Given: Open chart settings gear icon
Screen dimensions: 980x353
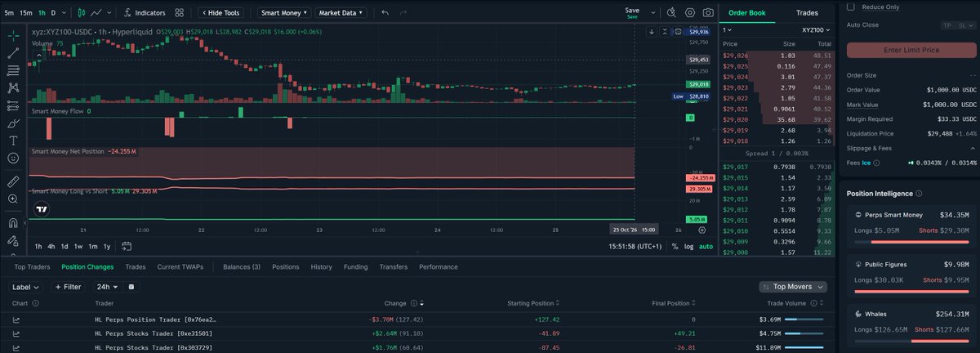Looking at the screenshot, I should tap(690, 13).
